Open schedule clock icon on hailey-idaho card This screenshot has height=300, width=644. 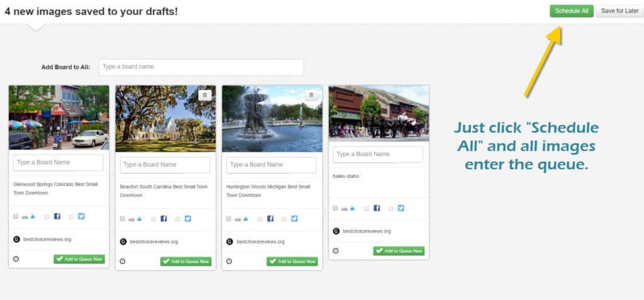pos(336,251)
